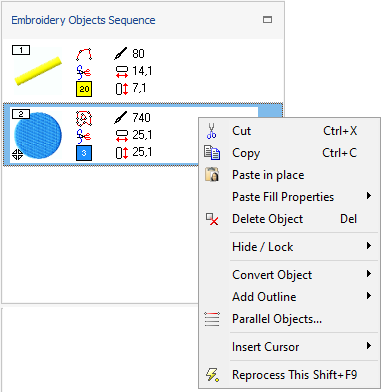The width and height of the screenshot is (382, 392).
Task: Click the crosshair icon on object 2
Action: (x=18, y=155)
